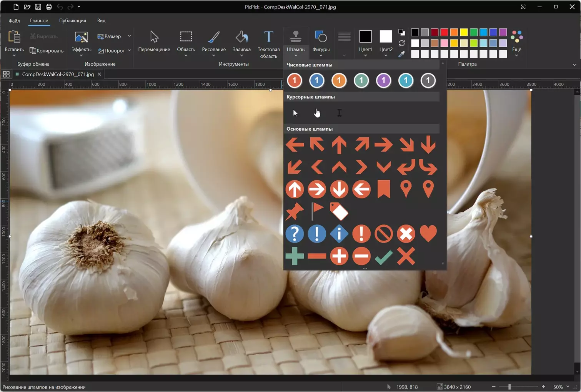Click the Копировать button
Viewport: 581px width, 392px height.
pyautogui.click(x=47, y=50)
